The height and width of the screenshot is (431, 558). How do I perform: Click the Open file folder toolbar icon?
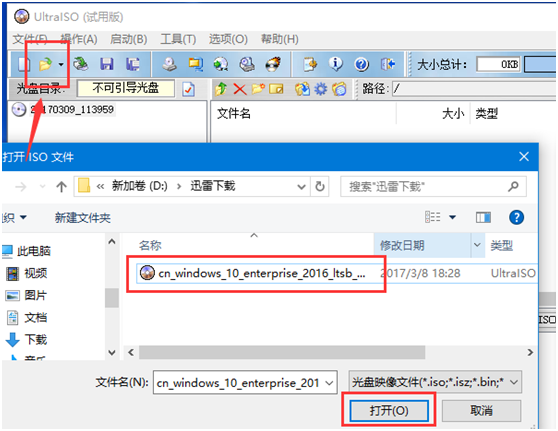(x=46, y=64)
